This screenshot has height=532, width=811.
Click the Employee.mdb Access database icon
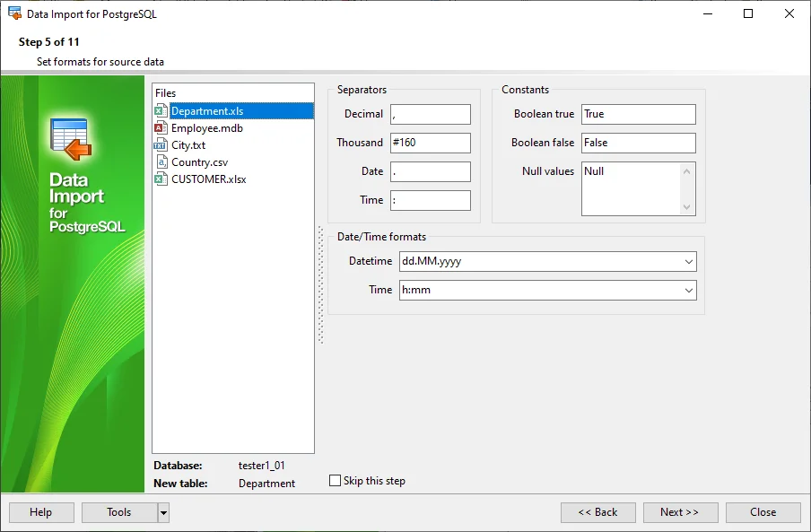[161, 128]
